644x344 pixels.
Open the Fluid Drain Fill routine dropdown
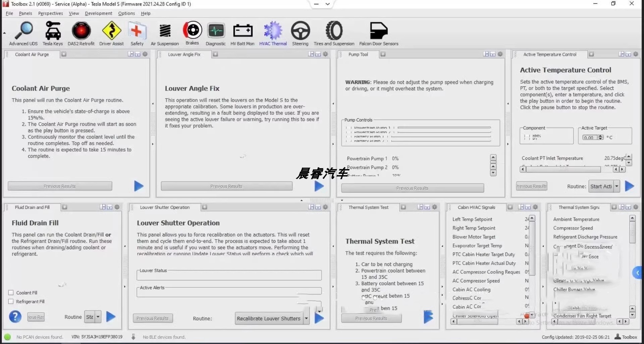point(98,317)
